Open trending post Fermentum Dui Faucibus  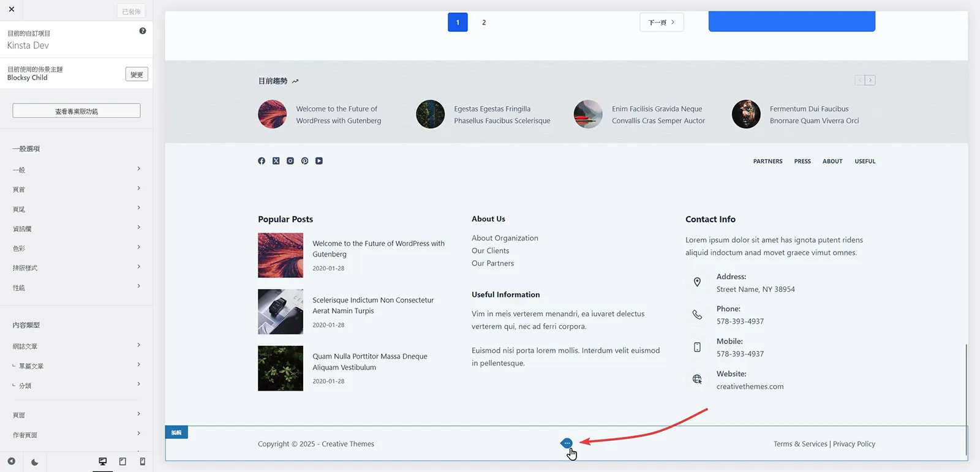point(814,114)
